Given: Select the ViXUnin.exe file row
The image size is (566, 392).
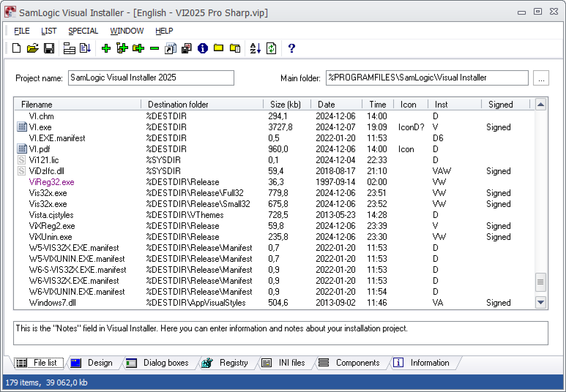Looking at the screenshot, I should tap(275, 237).
